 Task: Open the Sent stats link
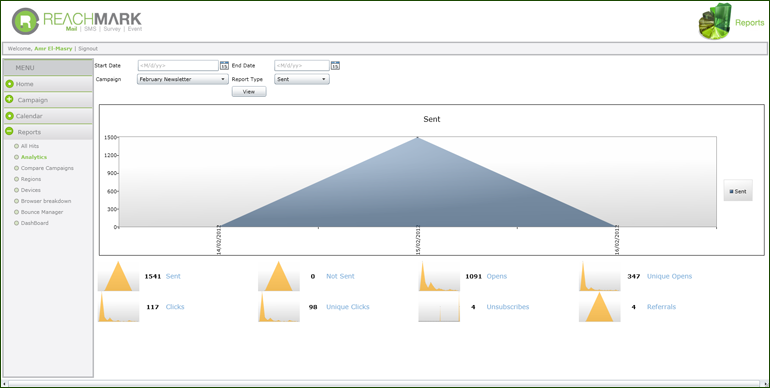coord(173,276)
